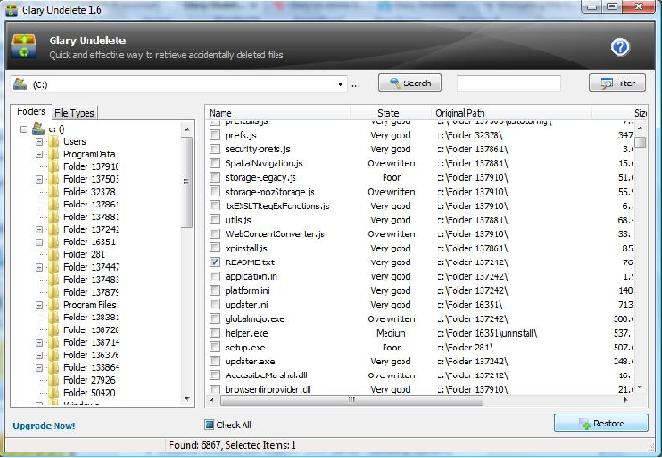Click the file list scroll right arrow

tap(627, 400)
